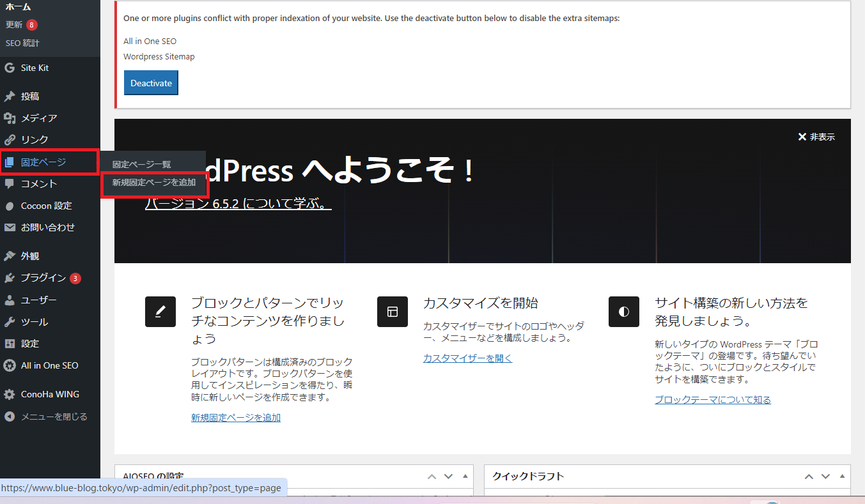Open 新規固定ページを追加 link in welcome panel

coord(236,418)
